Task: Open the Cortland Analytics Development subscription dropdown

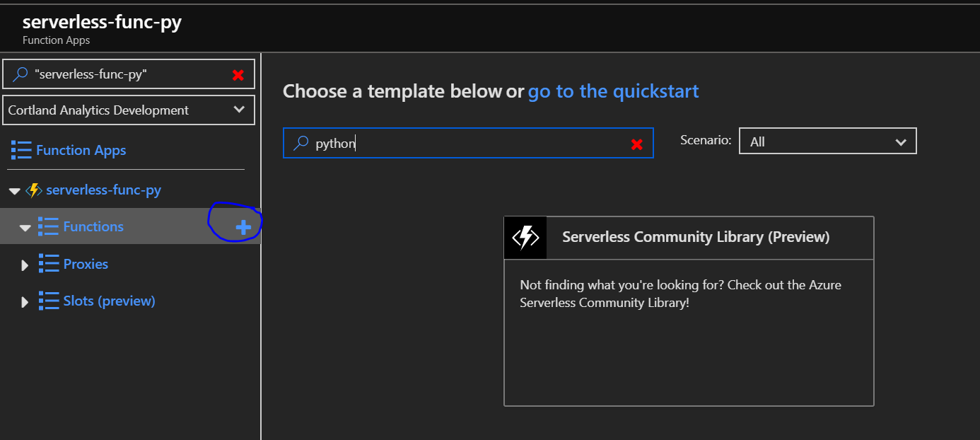Action: (128, 110)
